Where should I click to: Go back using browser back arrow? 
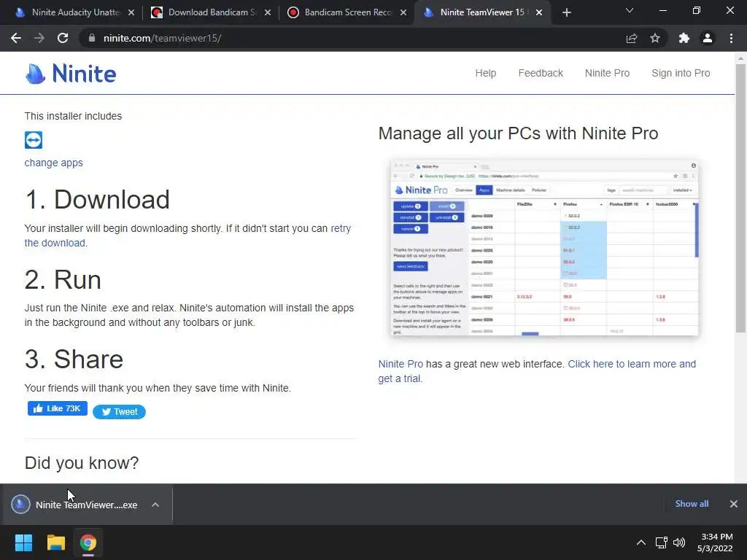(16, 38)
